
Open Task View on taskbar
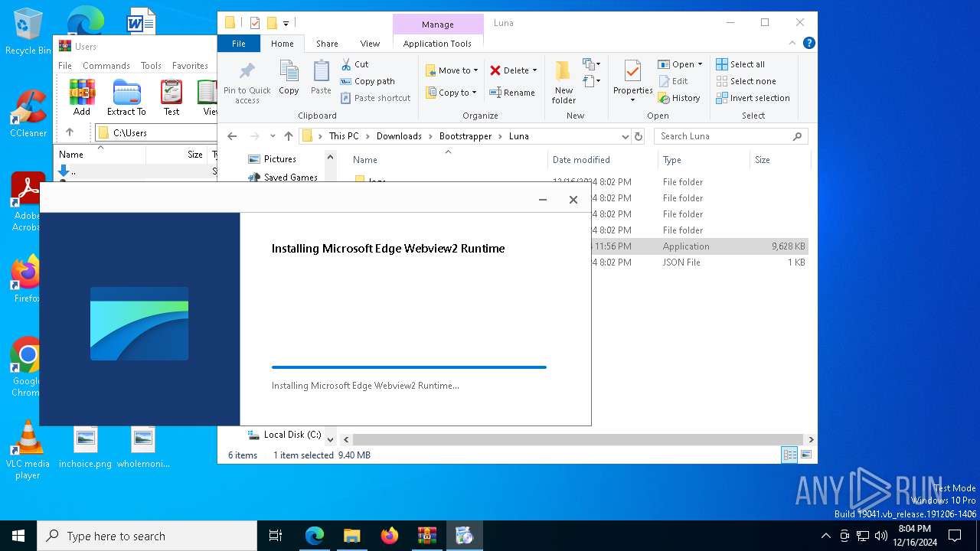coord(276,536)
